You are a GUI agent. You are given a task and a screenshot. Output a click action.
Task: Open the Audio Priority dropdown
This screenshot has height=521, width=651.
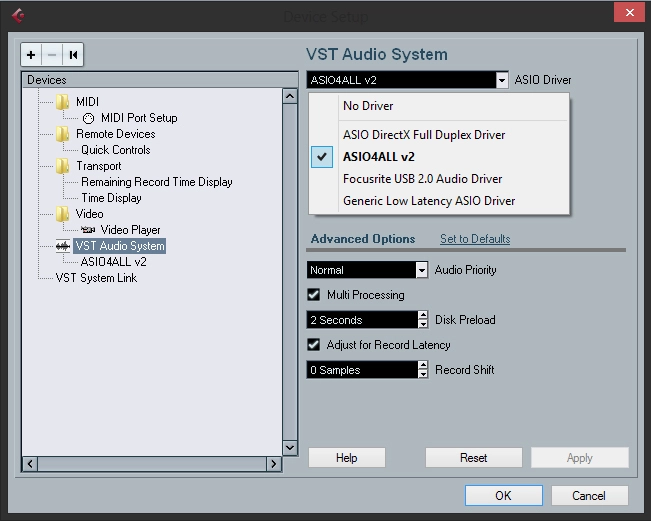click(421, 270)
